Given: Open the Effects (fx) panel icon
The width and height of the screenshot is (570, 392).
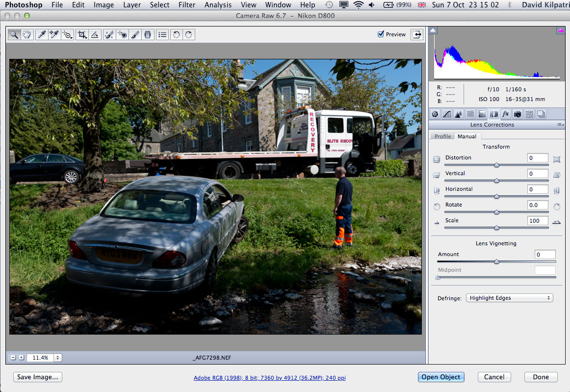Looking at the screenshot, I should (x=505, y=114).
